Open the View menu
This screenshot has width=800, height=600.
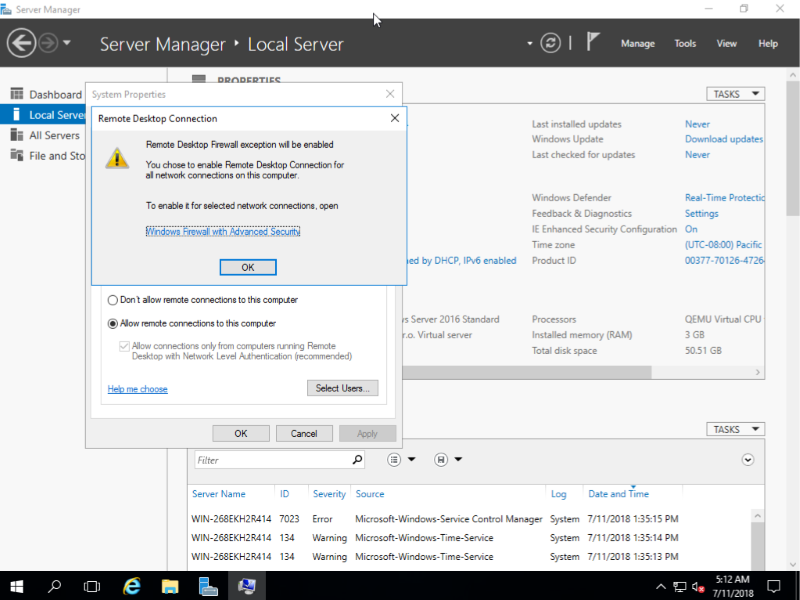tap(726, 43)
